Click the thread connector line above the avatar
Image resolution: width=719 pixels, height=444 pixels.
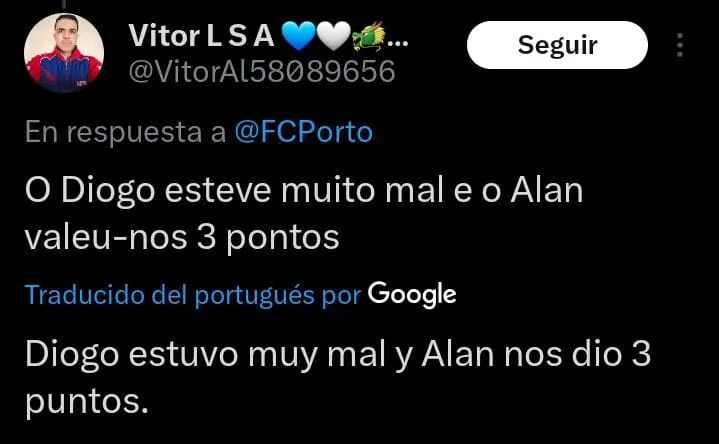(x=64, y=5)
